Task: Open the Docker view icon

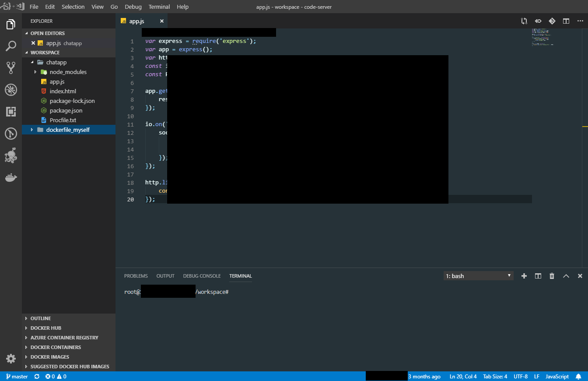Action: point(11,177)
